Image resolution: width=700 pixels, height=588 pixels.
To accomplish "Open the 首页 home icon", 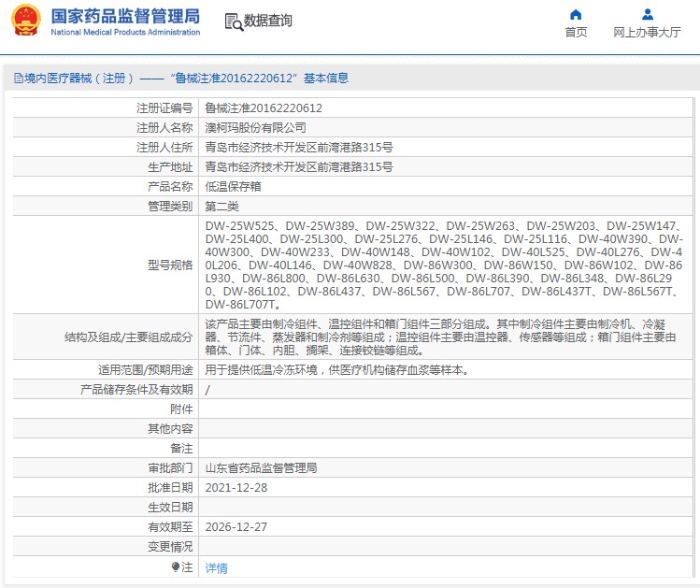I will [x=576, y=15].
